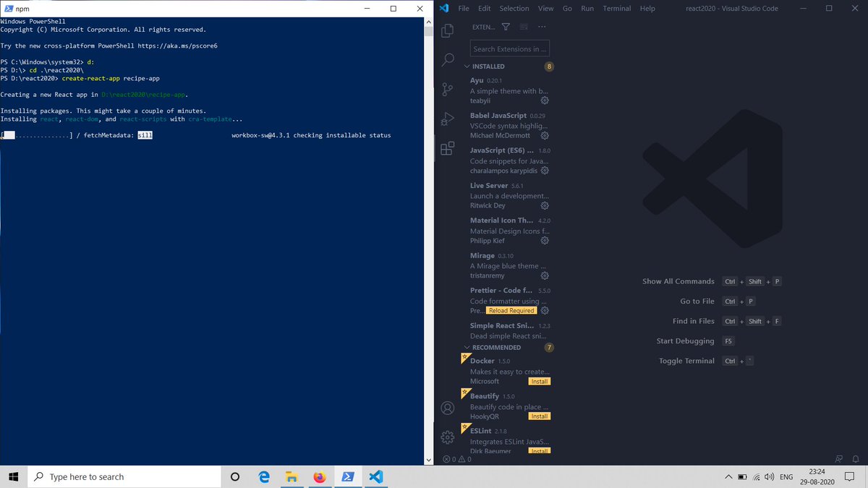Open Cortana circle on the taskbar

pyautogui.click(x=235, y=477)
